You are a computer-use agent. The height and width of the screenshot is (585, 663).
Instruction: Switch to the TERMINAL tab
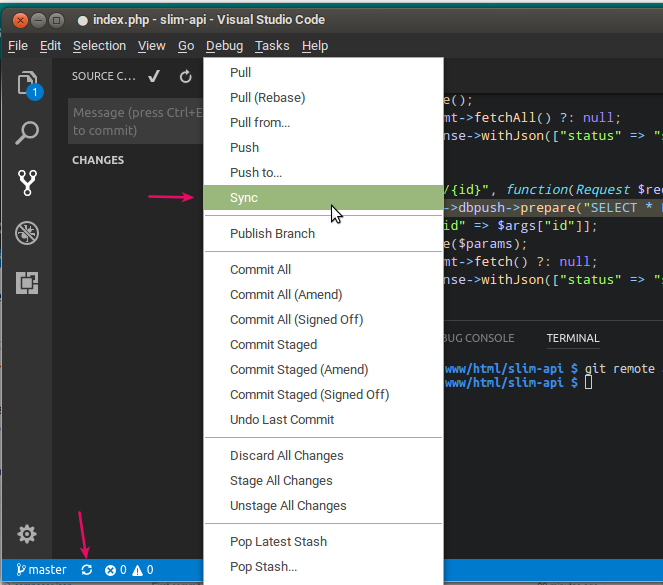click(x=573, y=338)
